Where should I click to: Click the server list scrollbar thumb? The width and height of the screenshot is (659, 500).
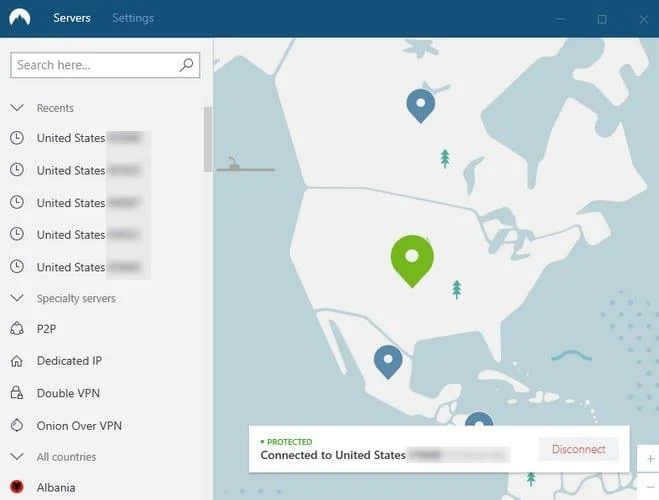pyautogui.click(x=208, y=139)
